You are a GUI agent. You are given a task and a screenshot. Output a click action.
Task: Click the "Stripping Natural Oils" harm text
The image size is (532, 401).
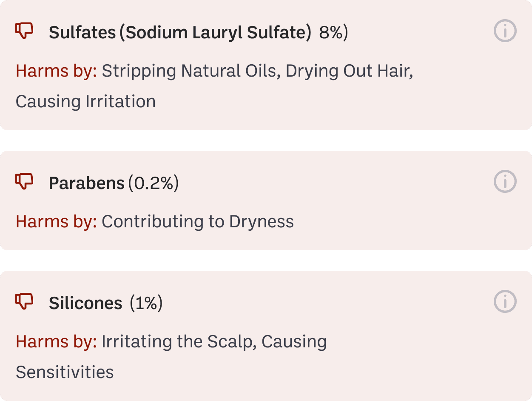189,71
